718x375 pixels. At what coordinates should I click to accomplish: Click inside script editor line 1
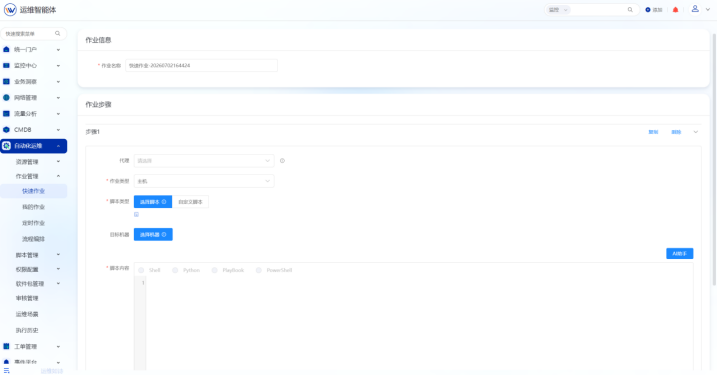coord(419,283)
